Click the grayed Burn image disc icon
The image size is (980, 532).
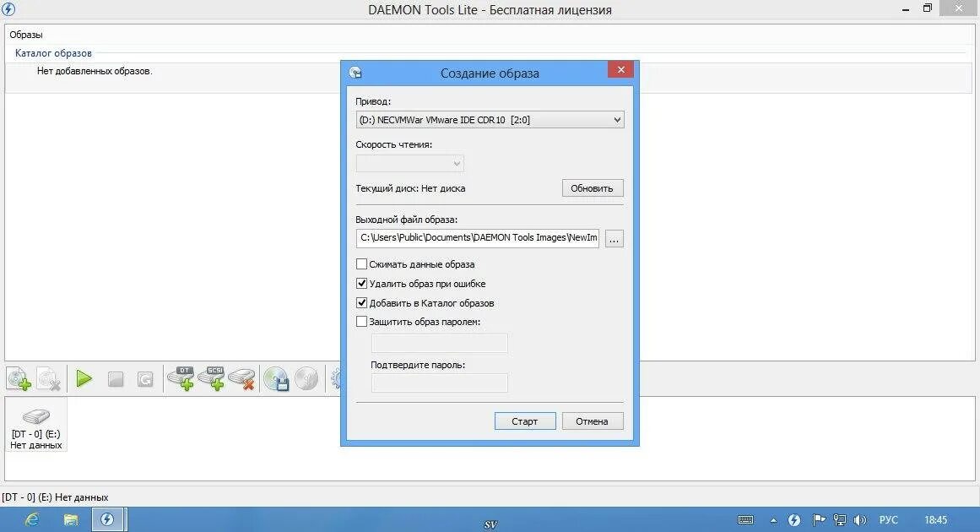click(x=306, y=379)
